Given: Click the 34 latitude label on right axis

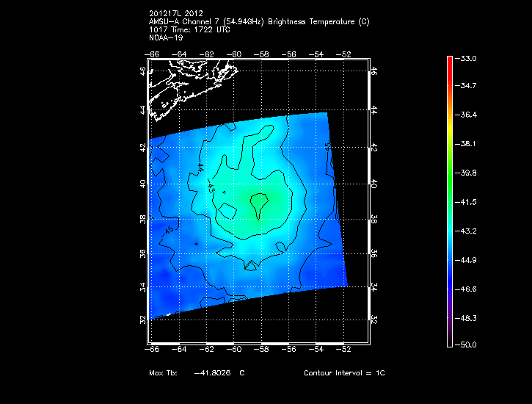Looking at the screenshot, I should tap(374, 287).
